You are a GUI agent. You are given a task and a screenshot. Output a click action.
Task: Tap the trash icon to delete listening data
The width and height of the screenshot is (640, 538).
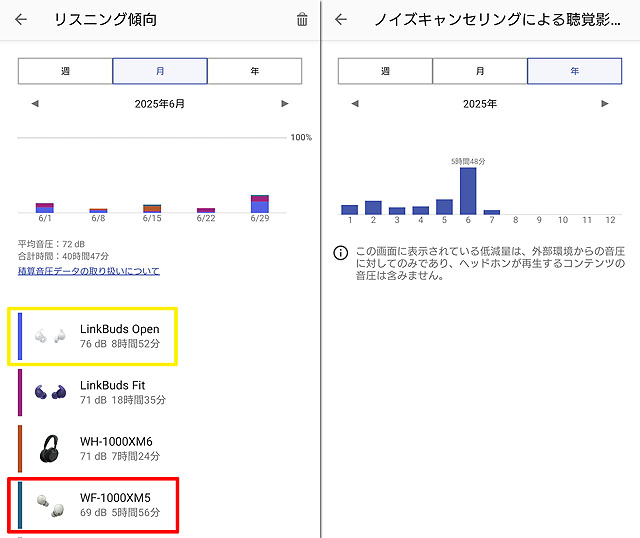302,19
